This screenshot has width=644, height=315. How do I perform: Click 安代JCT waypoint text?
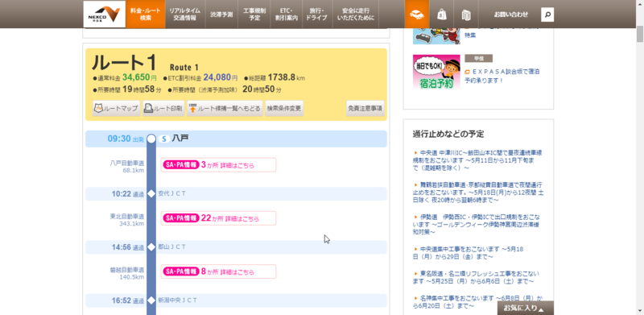171,193
